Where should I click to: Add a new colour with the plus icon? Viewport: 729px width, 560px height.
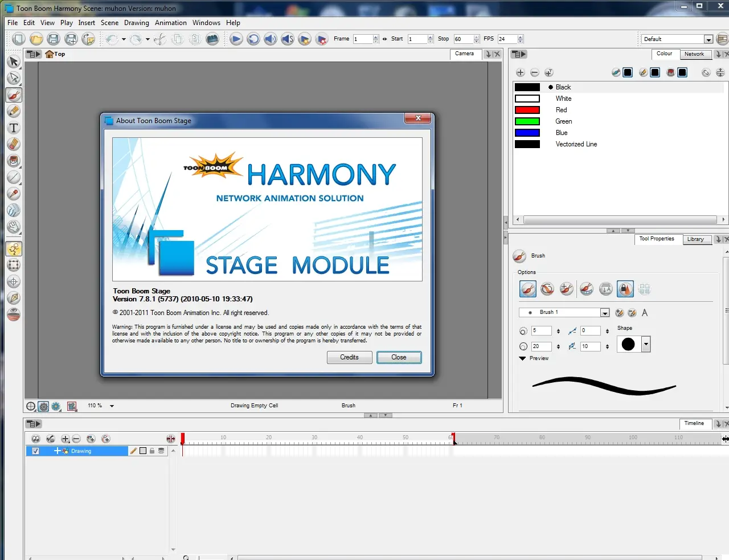click(520, 72)
